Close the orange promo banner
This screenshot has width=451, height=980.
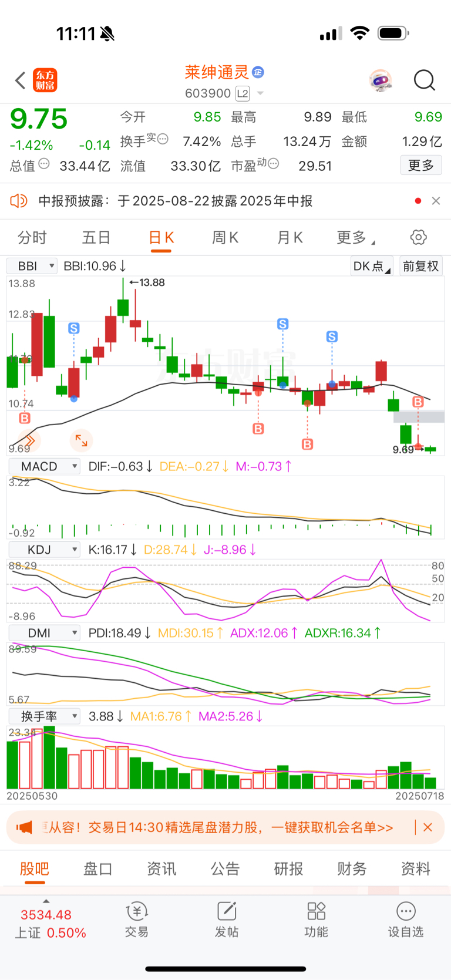point(428,827)
